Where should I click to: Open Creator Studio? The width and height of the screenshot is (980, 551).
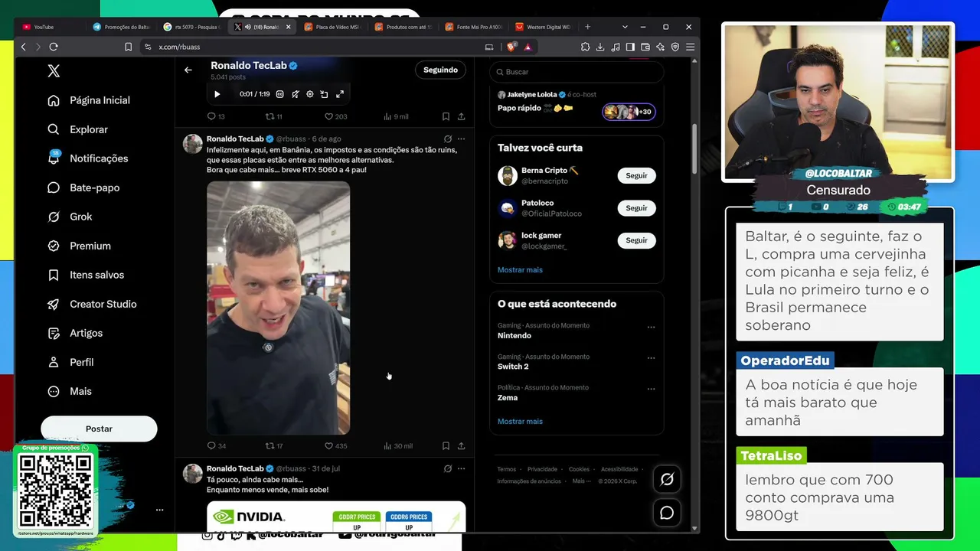tap(92, 304)
